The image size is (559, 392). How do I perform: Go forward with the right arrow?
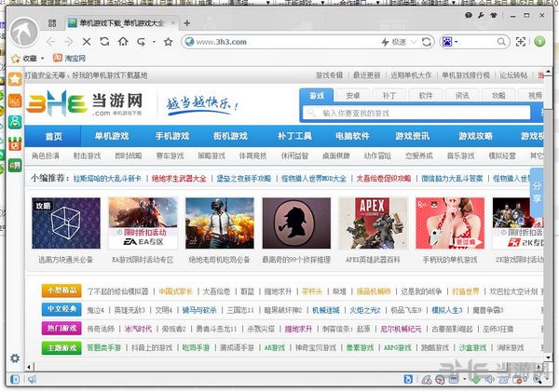click(x=68, y=42)
